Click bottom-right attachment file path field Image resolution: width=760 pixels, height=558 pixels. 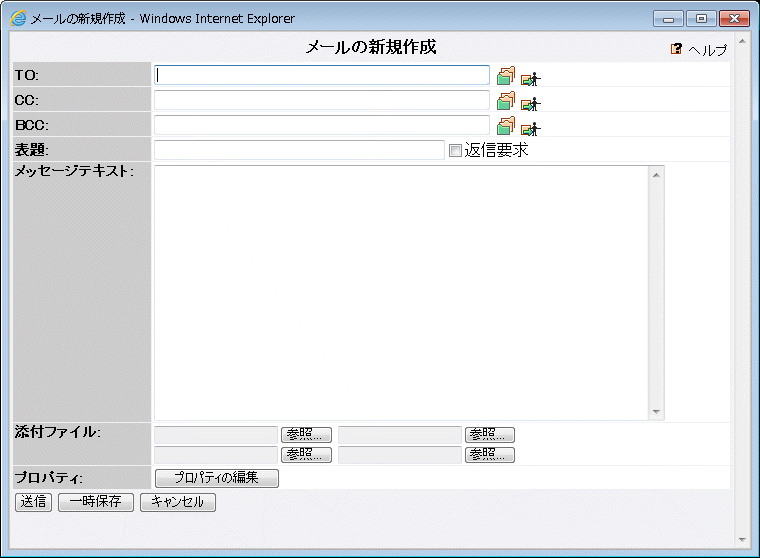(x=400, y=455)
